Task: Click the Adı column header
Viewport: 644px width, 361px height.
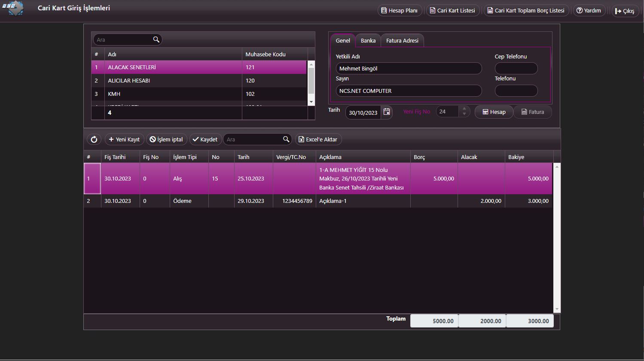Action: pyautogui.click(x=173, y=54)
